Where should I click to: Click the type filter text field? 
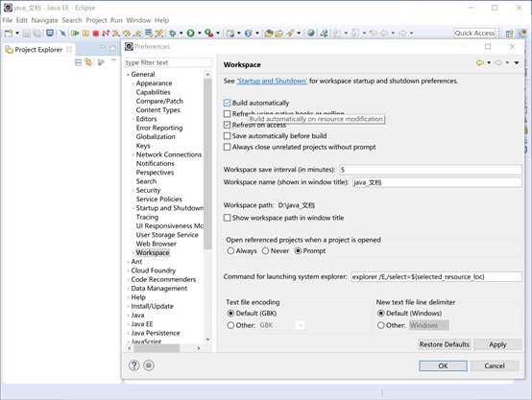(168, 62)
